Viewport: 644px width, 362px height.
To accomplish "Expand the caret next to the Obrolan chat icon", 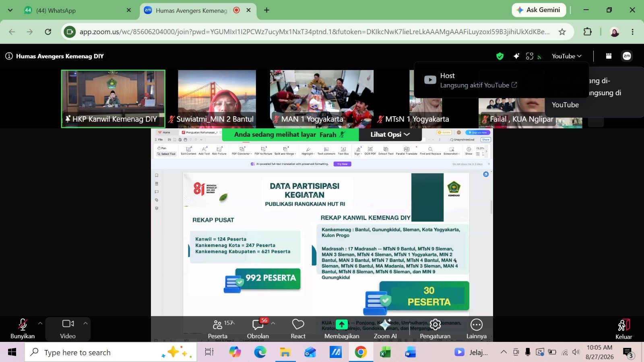I will tap(273, 323).
